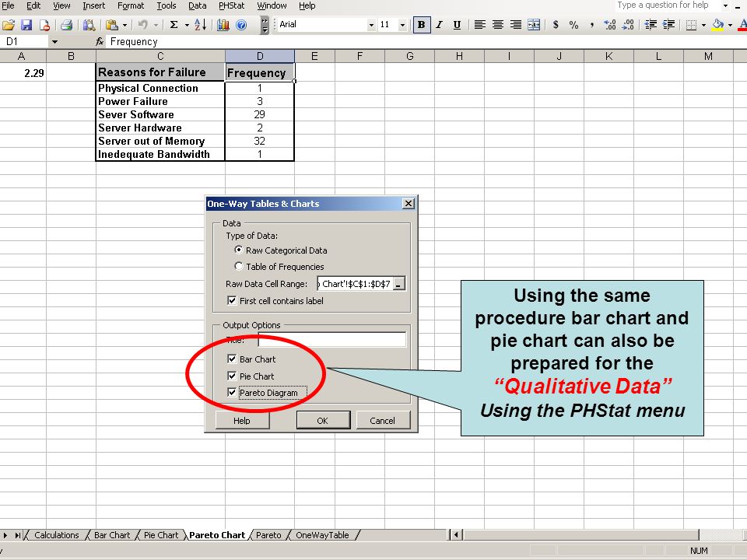Toggle Italic formatting
747x560 pixels.
pyautogui.click(x=439, y=25)
